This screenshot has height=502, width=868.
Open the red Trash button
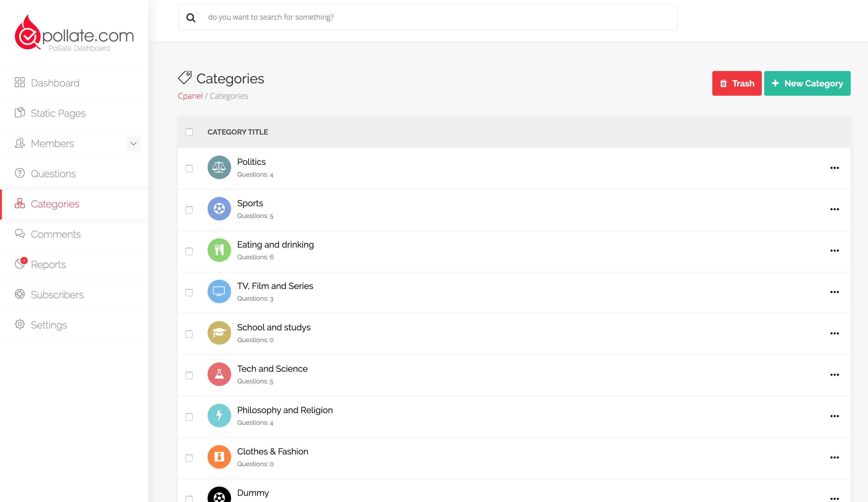pyautogui.click(x=736, y=83)
